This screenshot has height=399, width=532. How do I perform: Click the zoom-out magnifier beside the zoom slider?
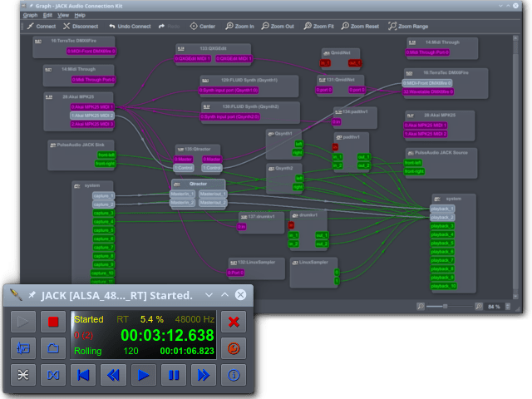[x=421, y=307]
